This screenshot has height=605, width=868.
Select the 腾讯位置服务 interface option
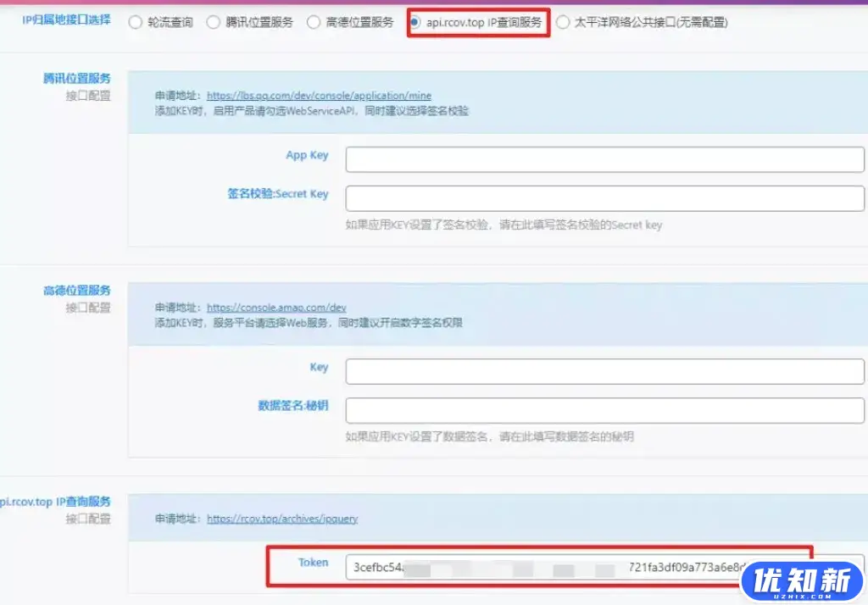pos(213,22)
